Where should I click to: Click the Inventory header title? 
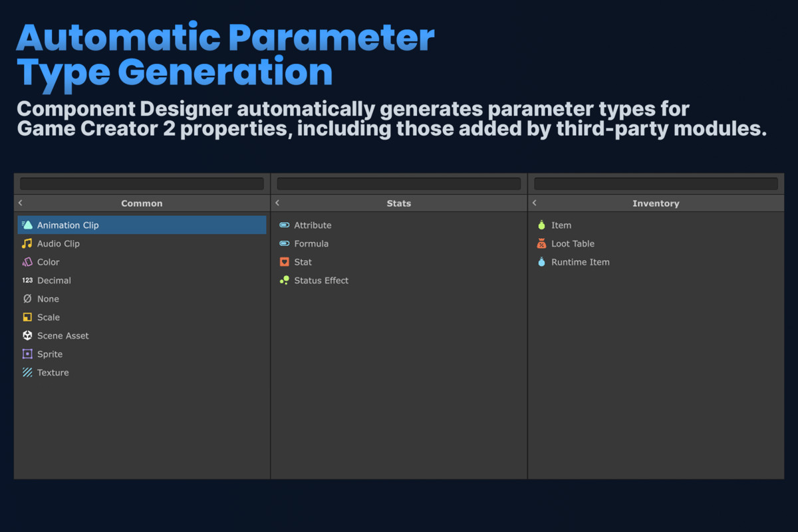click(656, 203)
